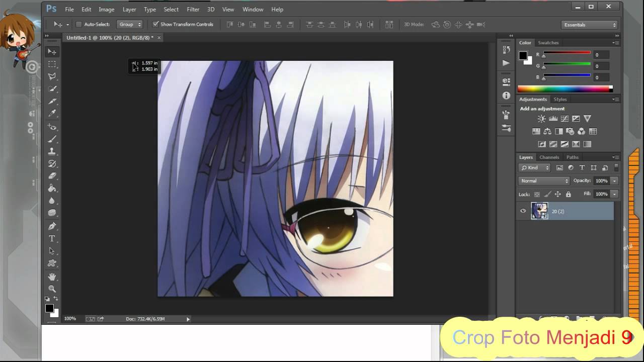
Task: Select the Path Selection tool
Action: tap(52, 251)
